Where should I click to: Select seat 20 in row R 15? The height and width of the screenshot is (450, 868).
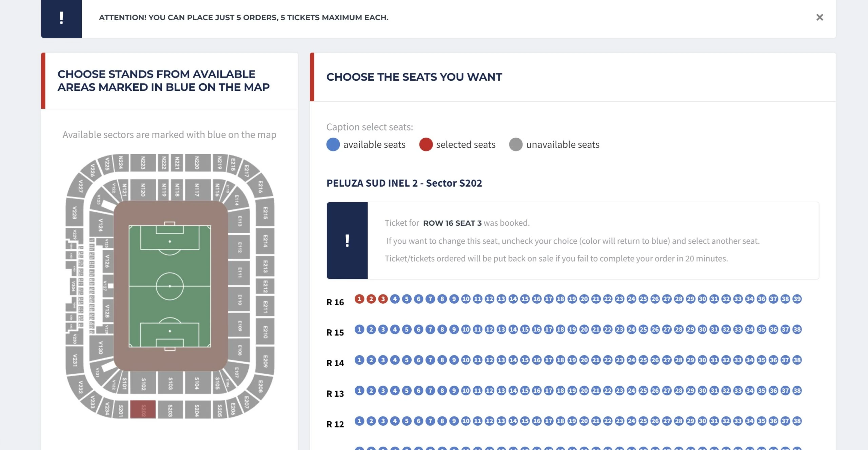tap(584, 329)
